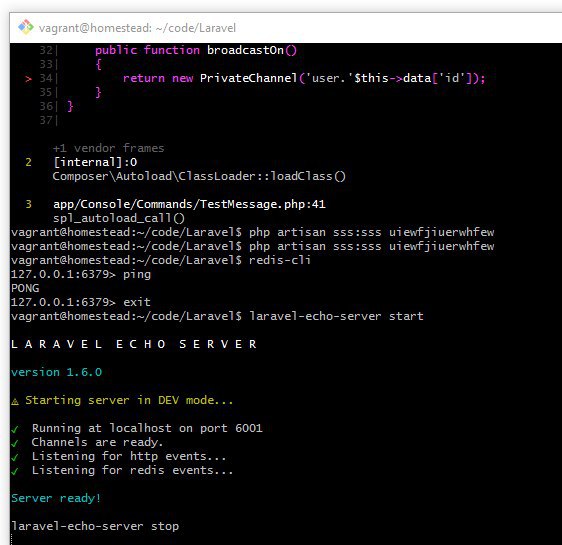Click the first 'php artisan sss:sss' command line
The width and height of the screenshot is (562, 545).
[x=253, y=232]
